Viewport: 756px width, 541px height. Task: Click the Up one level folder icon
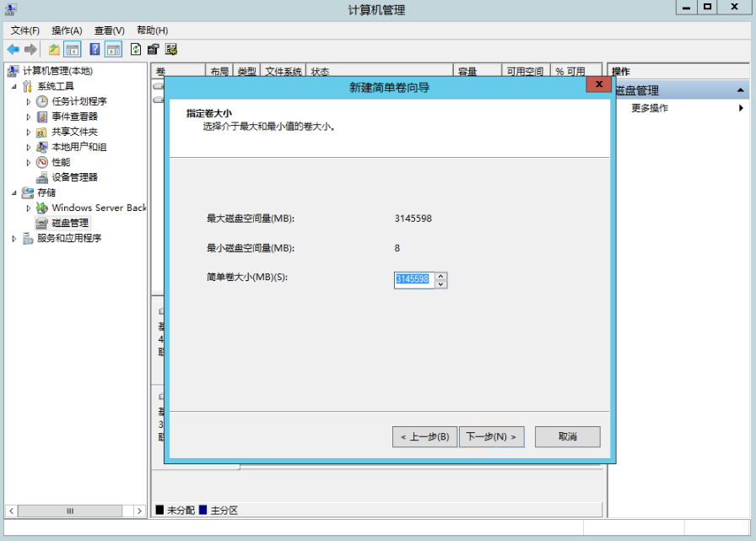pos(54,49)
